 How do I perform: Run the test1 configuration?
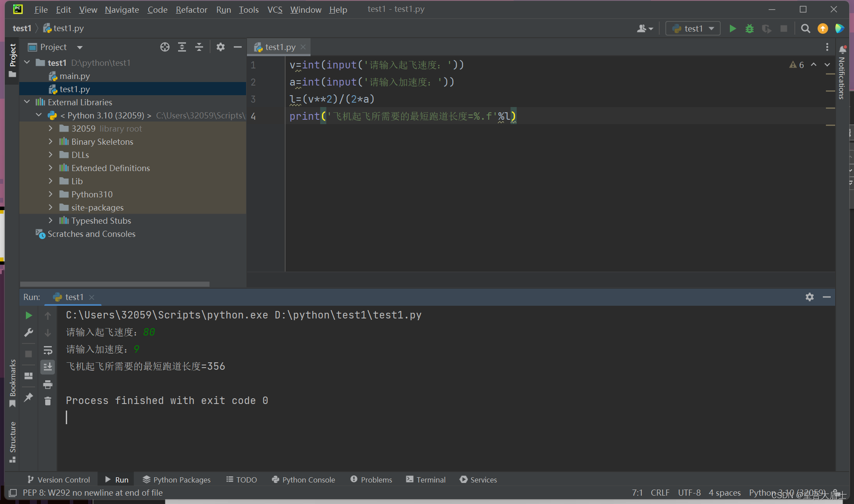(x=732, y=28)
